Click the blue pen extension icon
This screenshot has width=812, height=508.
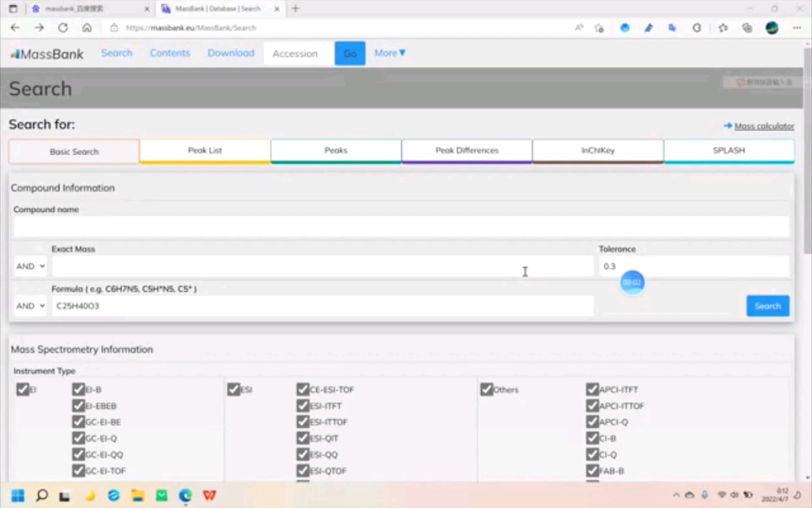coord(648,28)
